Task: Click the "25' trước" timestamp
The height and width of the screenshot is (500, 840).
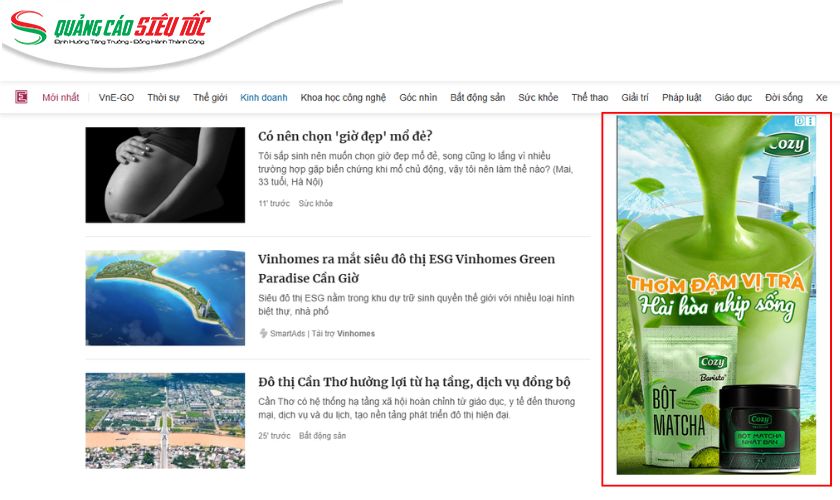Action: pos(274,436)
